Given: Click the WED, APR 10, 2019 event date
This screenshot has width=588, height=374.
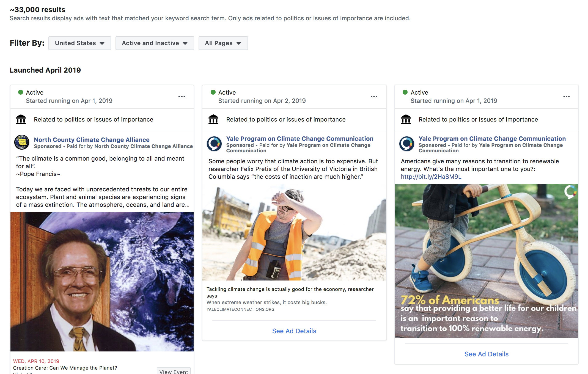Looking at the screenshot, I should coord(36,361).
